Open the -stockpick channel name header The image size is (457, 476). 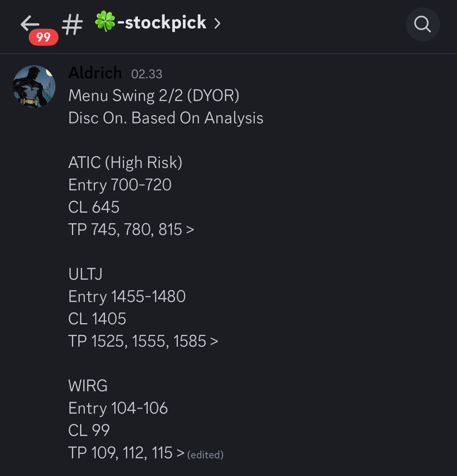click(162, 23)
